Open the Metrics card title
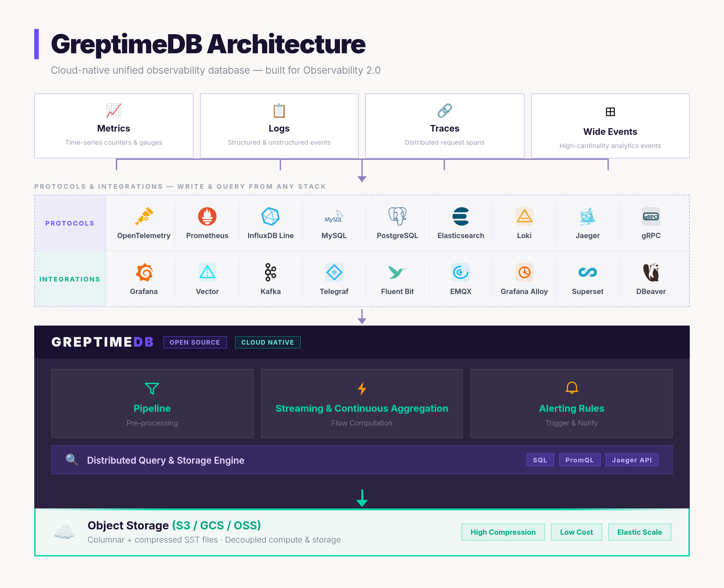The height and width of the screenshot is (588, 724). click(x=114, y=128)
